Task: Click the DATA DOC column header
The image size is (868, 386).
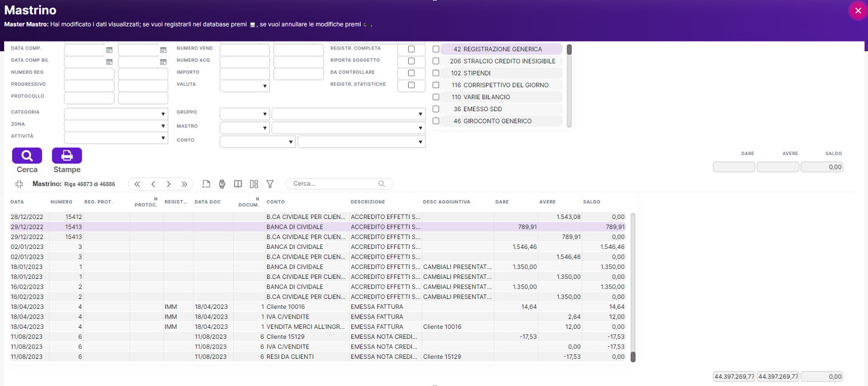Action: [x=208, y=202]
